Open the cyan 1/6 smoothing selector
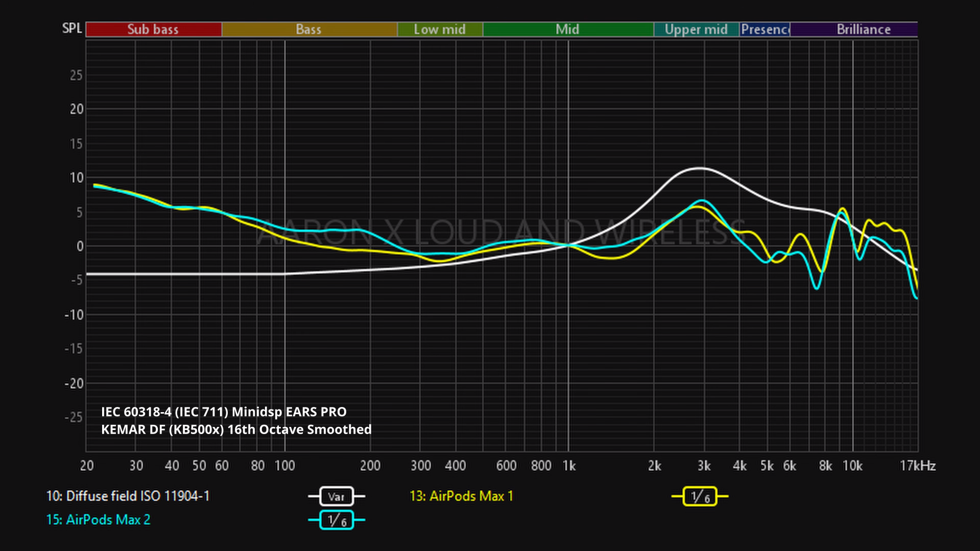This screenshot has width=980, height=551. coord(337,520)
